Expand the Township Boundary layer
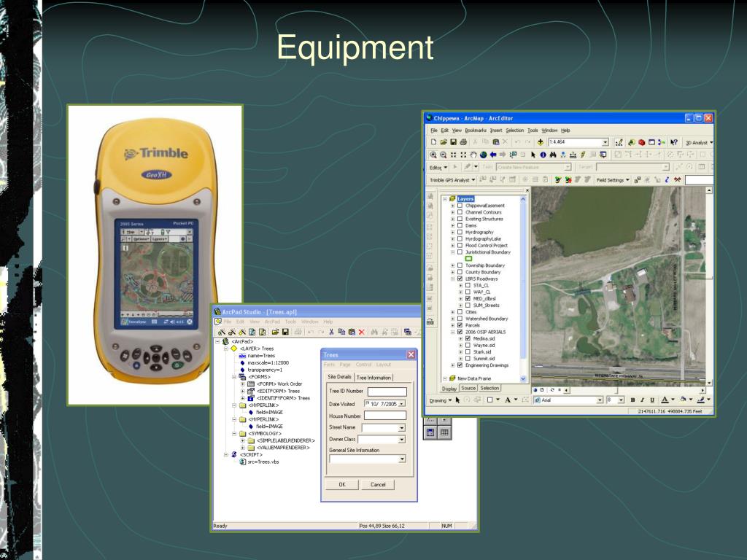 point(452,265)
